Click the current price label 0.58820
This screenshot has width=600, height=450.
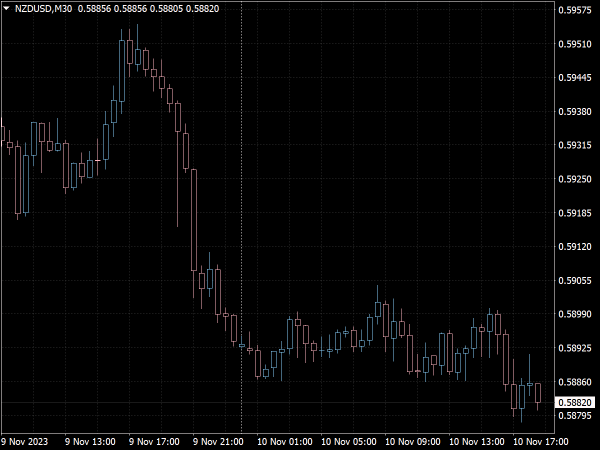(575, 403)
